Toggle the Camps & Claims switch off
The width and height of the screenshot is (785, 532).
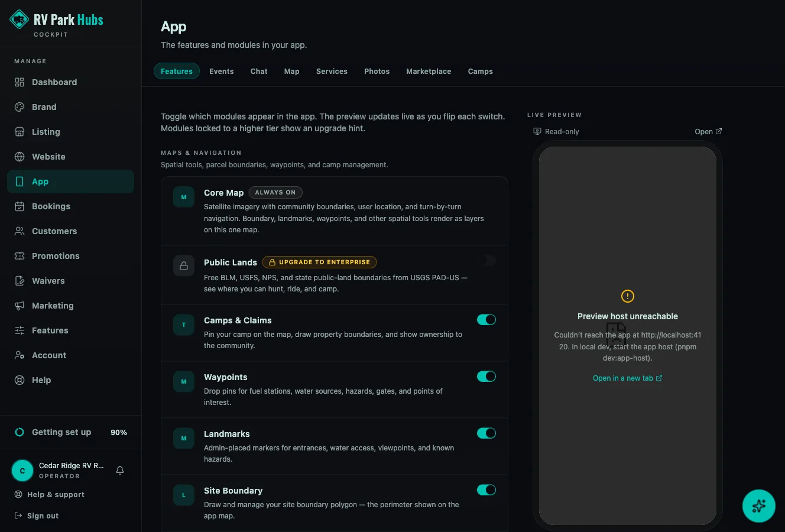pyautogui.click(x=486, y=320)
